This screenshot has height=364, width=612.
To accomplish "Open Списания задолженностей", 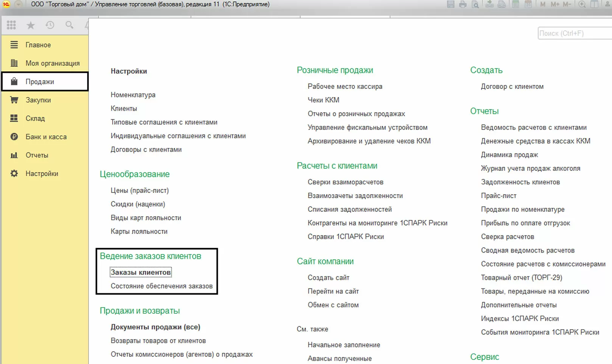I will click(349, 209).
